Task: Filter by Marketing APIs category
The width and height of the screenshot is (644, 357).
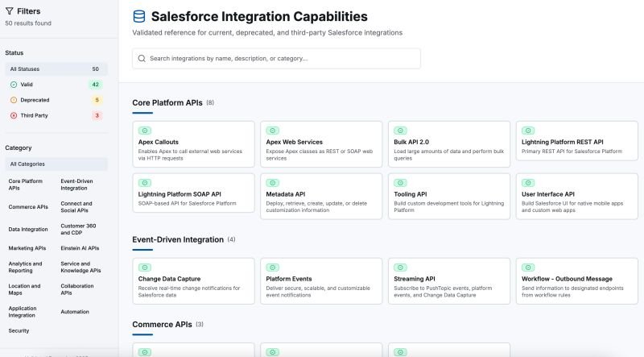Action: [27, 248]
